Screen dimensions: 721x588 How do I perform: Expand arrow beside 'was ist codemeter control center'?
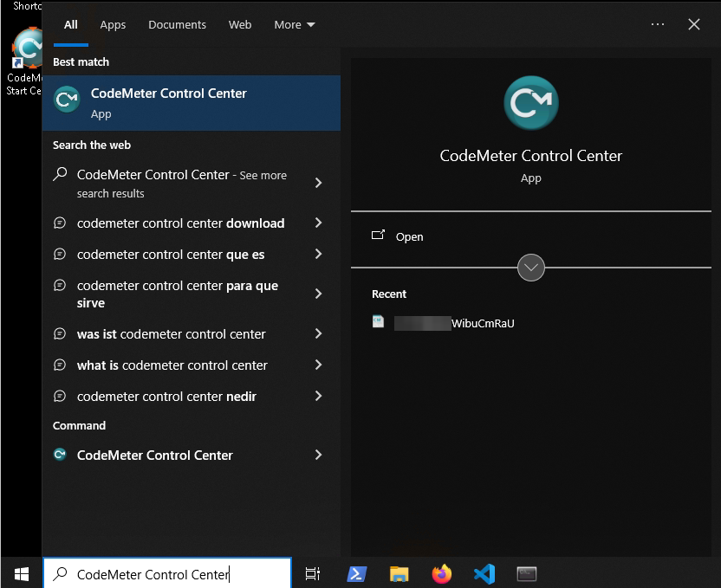pos(319,333)
